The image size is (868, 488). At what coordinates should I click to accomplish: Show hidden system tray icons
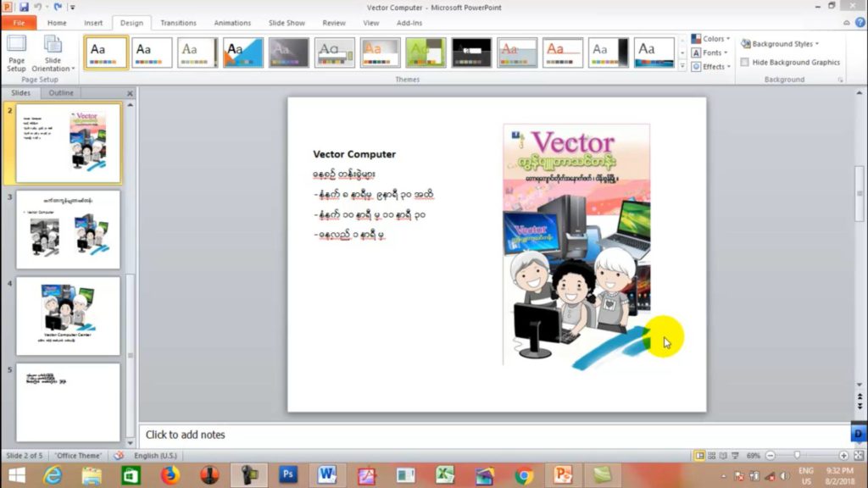[724, 476]
